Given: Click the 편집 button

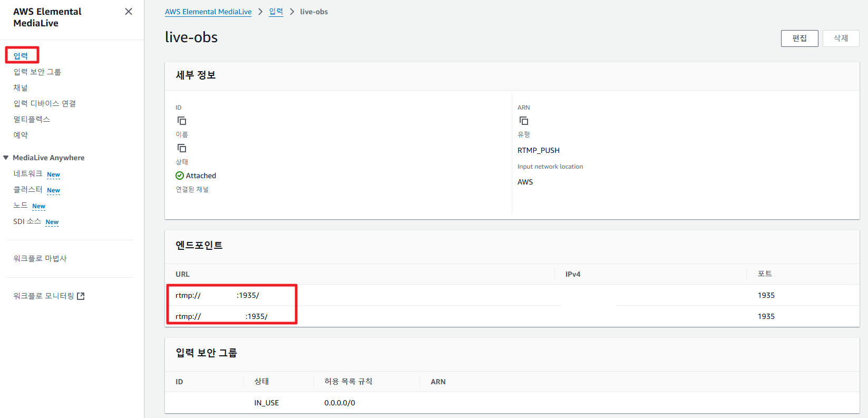Looking at the screenshot, I should point(799,38).
